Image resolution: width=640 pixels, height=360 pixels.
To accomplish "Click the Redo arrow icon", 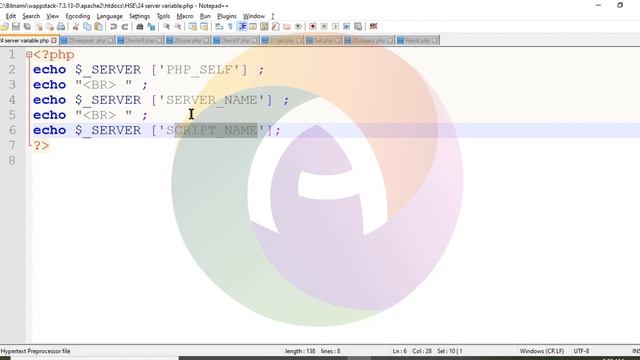I will pos(125,27).
